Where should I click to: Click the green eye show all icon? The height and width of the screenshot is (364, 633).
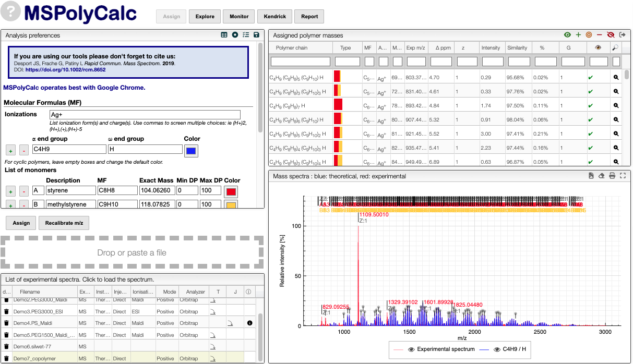[567, 35]
